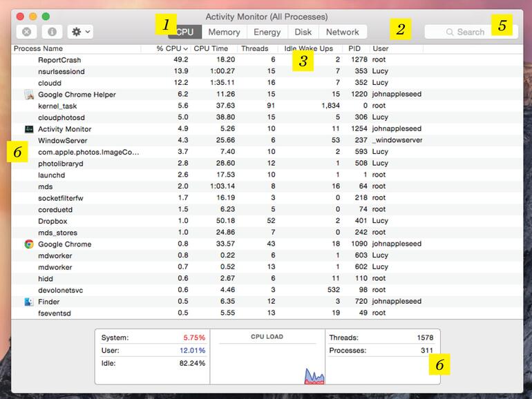This screenshot has width=532, height=399.
Task: Select the Activity Monitor process name
Action: point(64,129)
